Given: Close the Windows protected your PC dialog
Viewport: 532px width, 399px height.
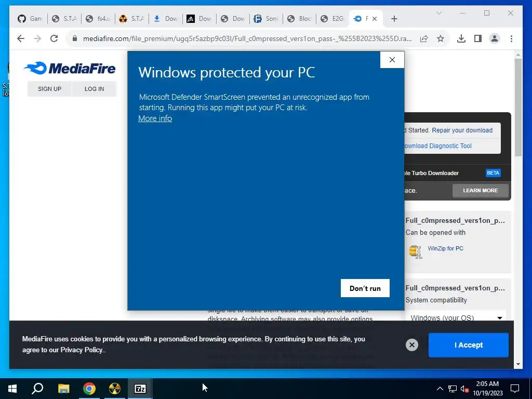Looking at the screenshot, I should [x=392, y=60].
